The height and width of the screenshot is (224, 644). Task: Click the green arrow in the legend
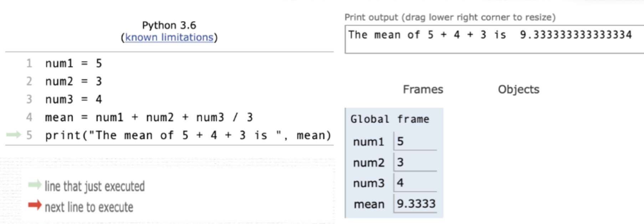pos(35,185)
